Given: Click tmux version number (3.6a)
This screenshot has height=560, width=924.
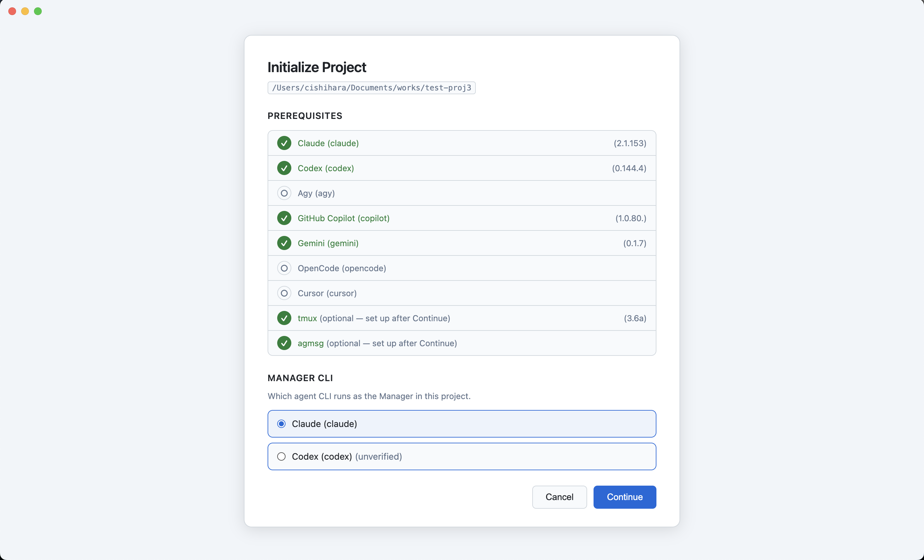Looking at the screenshot, I should (635, 318).
